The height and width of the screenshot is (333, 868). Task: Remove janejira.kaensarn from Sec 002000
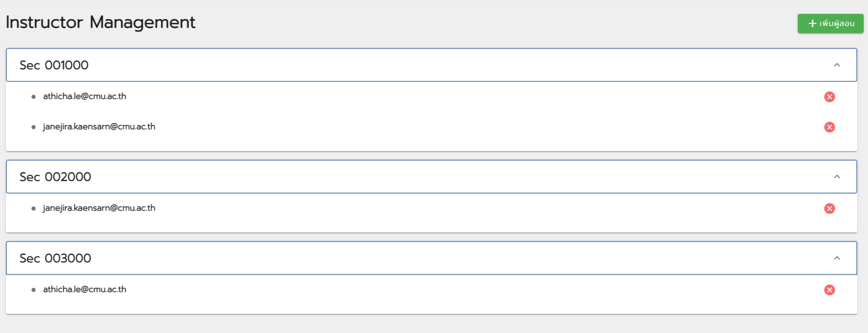point(829,209)
